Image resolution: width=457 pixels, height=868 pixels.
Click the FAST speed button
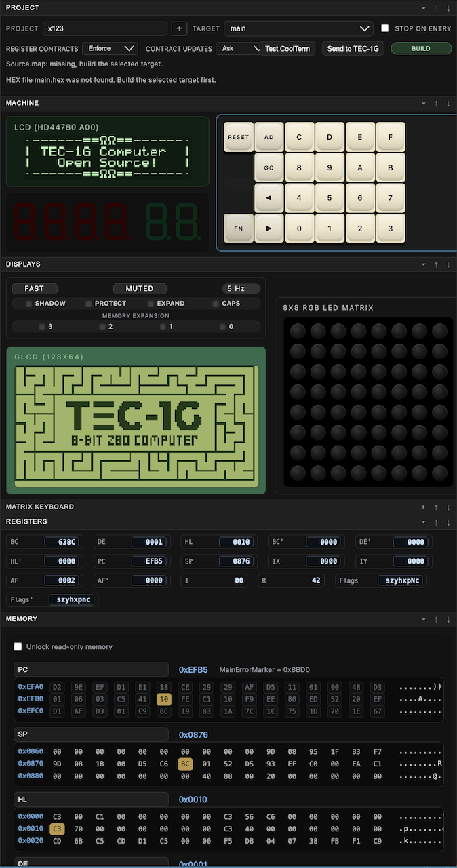[x=35, y=288]
